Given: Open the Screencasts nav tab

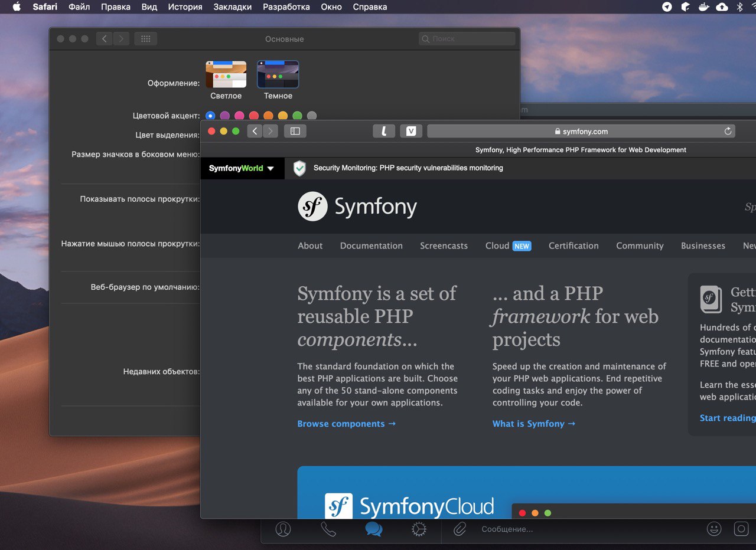Looking at the screenshot, I should click(x=444, y=245).
